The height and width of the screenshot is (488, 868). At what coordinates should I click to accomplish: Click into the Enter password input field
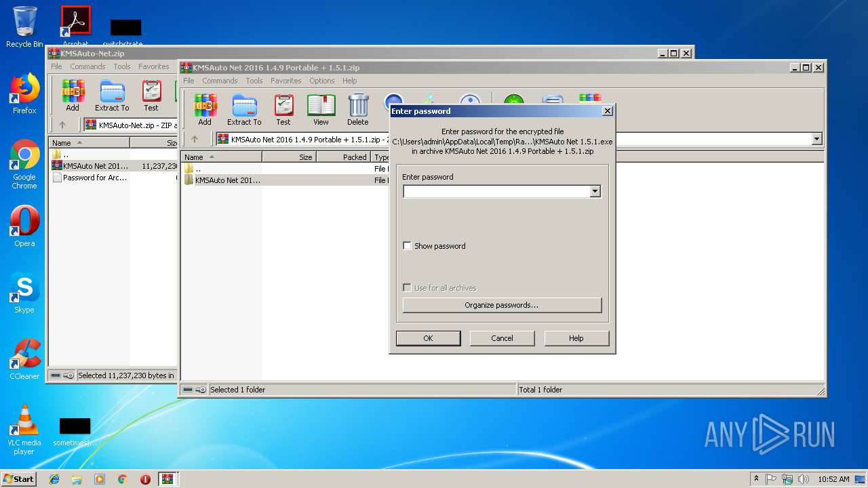pyautogui.click(x=496, y=192)
